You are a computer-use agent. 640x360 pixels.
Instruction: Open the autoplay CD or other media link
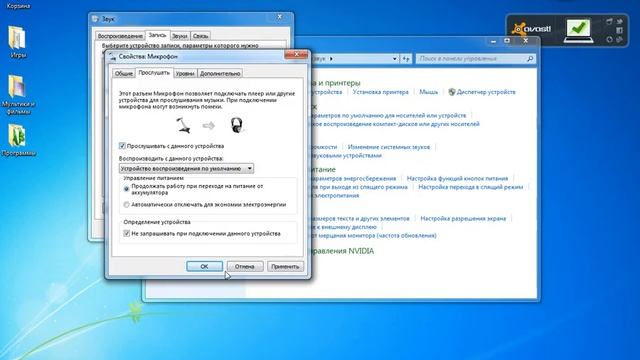(x=395, y=124)
